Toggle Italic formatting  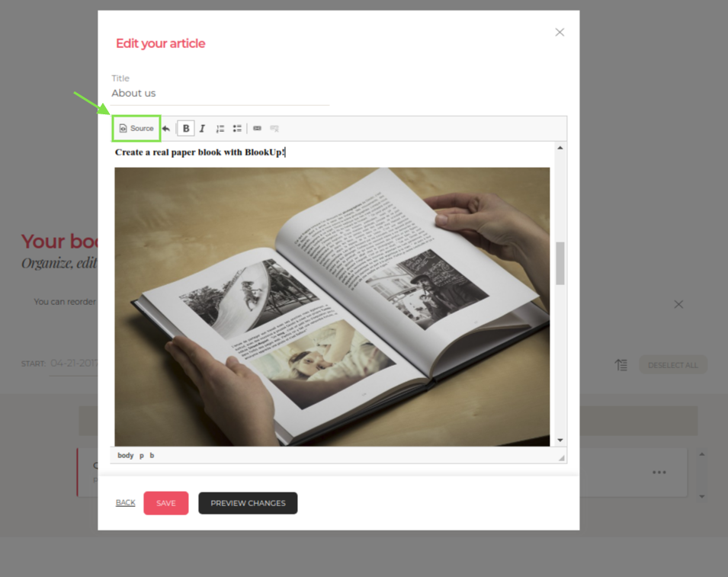click(x=203, y=129)
